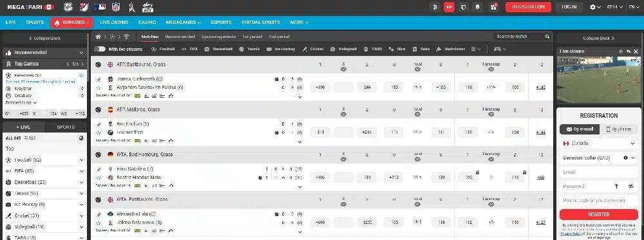Favorite the Ben Shelton match star
Image resolution: width=644 pixels, height=240 pixels.
click(x=98, y=133)
